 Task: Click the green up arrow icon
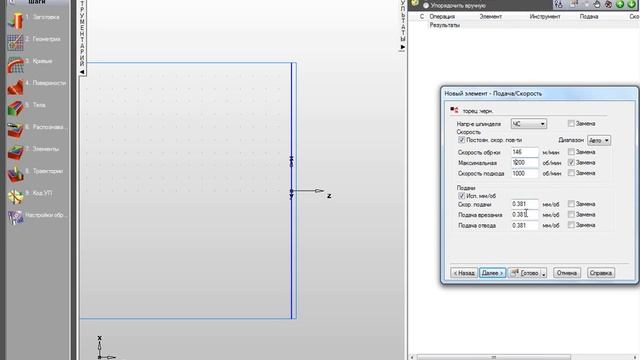(620, 4)
